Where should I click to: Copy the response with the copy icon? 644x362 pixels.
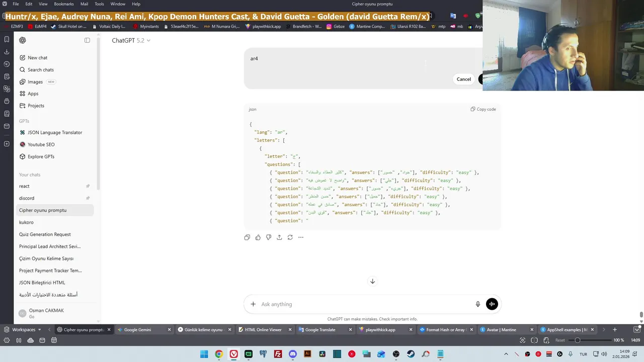[x=247, y=237]
